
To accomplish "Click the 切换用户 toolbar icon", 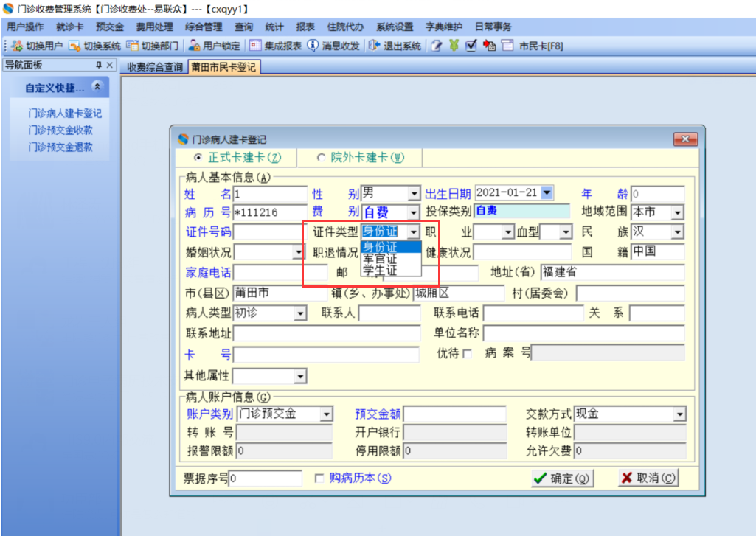I will tap(17, 46).
